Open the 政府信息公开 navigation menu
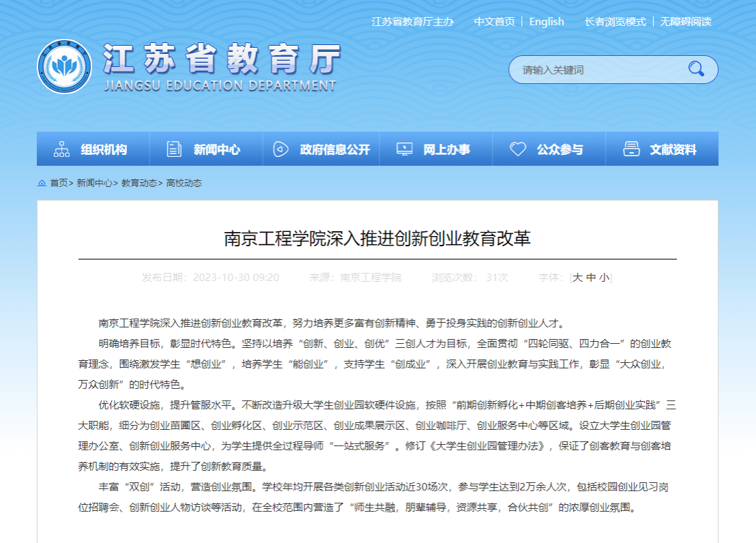 (334, 149)
